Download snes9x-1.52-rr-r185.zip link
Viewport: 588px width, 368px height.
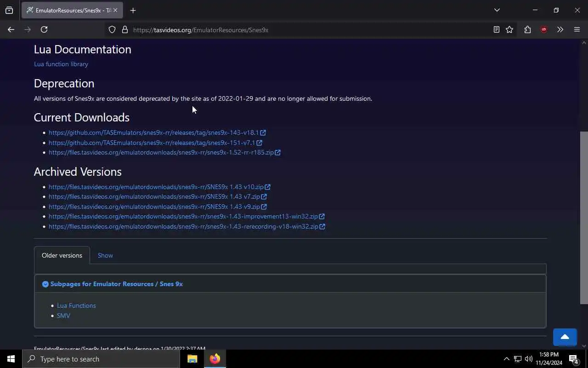pyautogui.click(x=161, y=152)
